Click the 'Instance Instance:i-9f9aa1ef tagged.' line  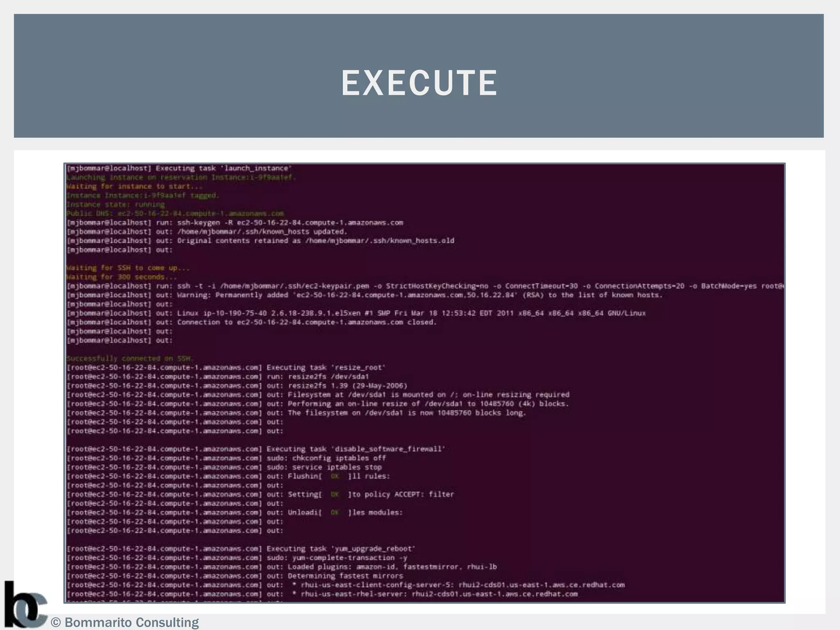pos(143,195)
